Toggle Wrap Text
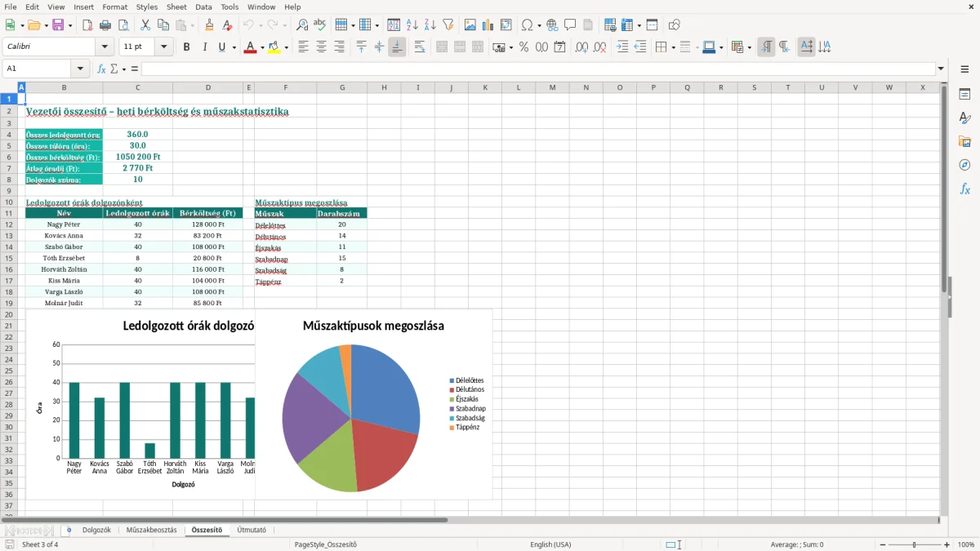Image resolution: width=980 pixels, height=551 pixels. (x=419, y=47)
